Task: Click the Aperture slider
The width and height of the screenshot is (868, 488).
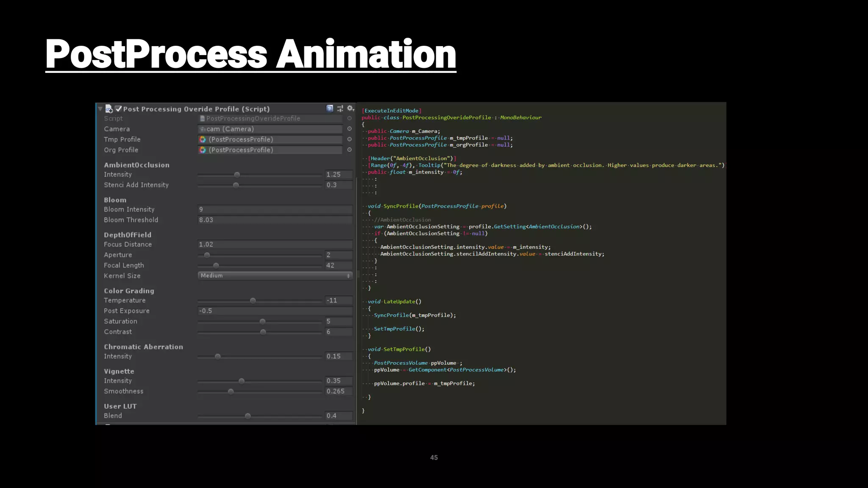Action: 260,255
